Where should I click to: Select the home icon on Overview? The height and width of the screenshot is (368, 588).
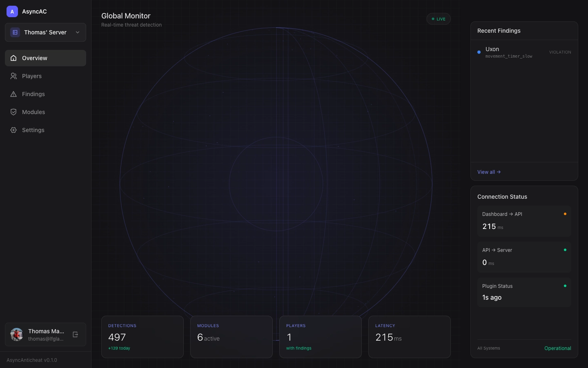[13, 58]
